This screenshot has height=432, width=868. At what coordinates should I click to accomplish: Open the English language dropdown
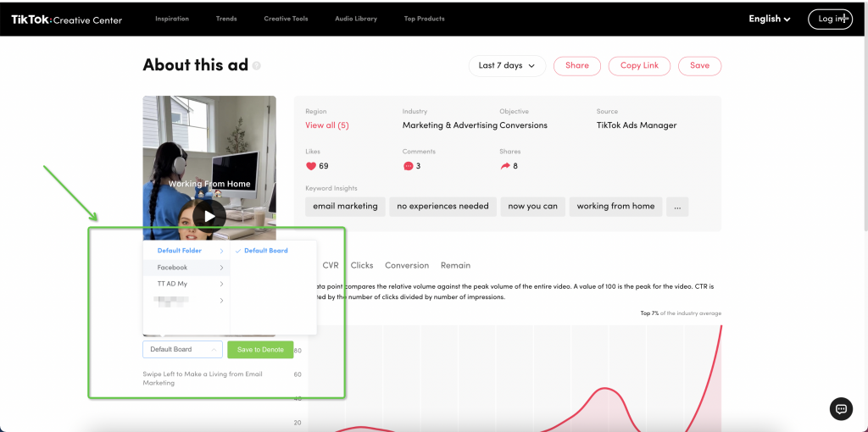pyautogui.click(x=770, y=19)
